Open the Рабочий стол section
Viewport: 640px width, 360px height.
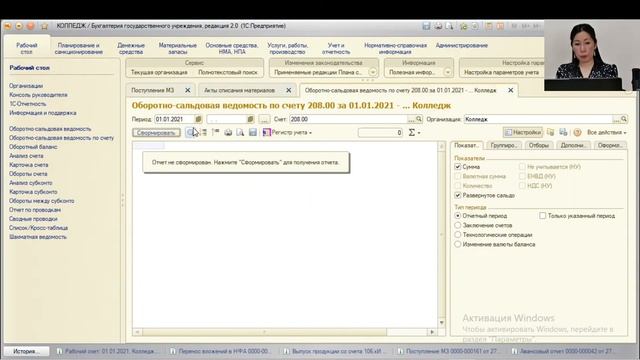(27, 48)
